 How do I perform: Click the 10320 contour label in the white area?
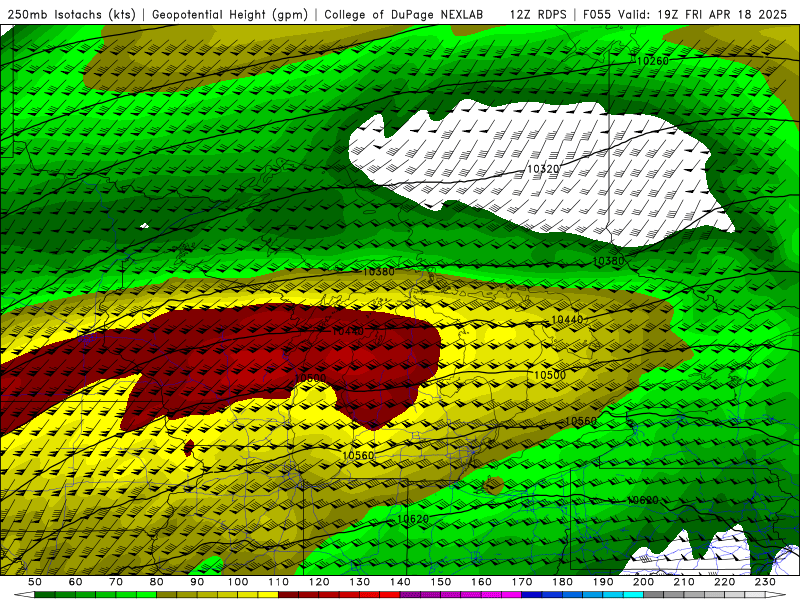543,169
